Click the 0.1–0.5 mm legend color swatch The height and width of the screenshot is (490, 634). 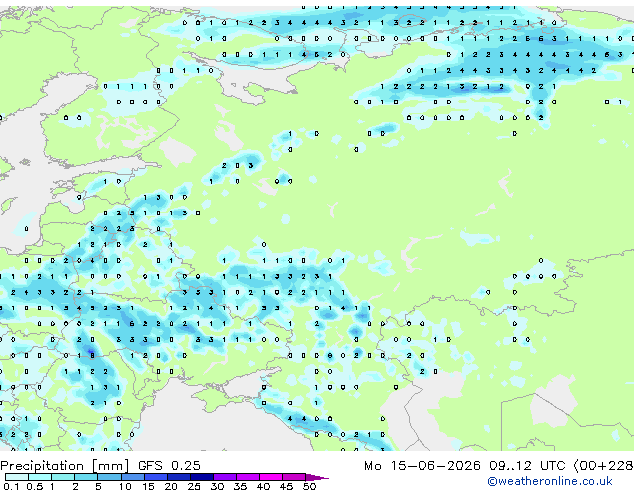(x=17, y=477)
